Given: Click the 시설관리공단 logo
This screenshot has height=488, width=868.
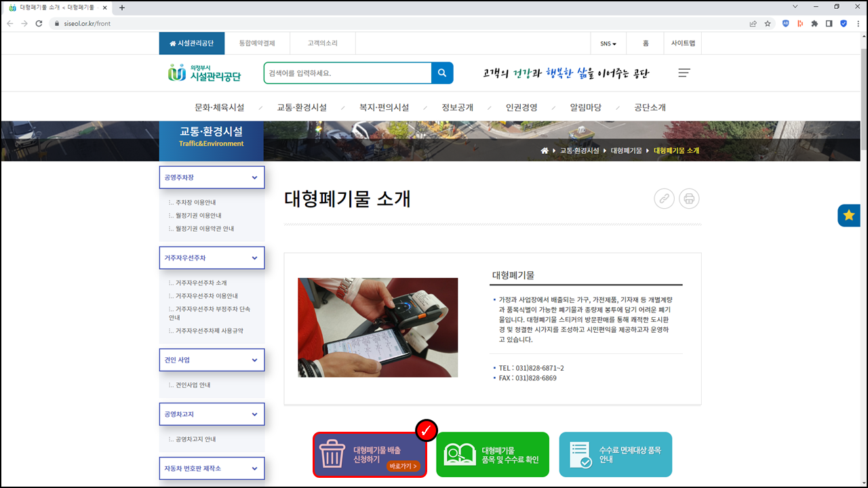Looking at the screenshot, I should (204, 73).
